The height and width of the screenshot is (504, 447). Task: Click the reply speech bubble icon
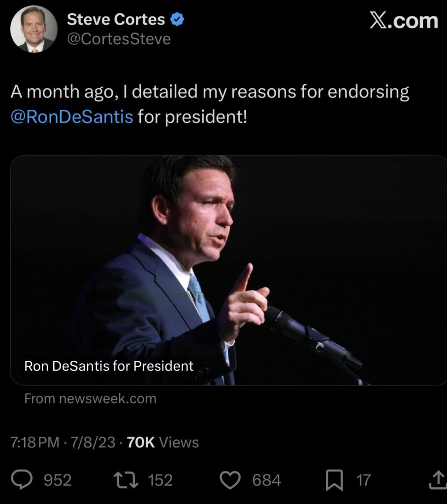coord(22,480)
